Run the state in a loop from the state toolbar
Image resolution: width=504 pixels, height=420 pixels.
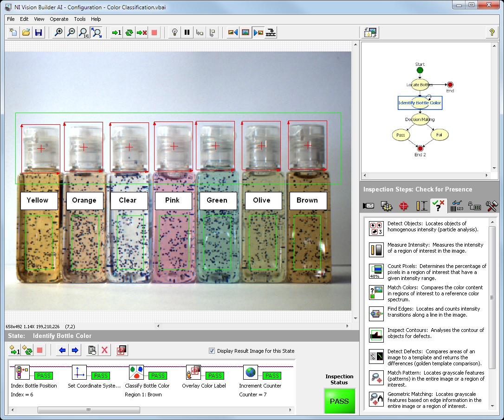pos(27,350)
